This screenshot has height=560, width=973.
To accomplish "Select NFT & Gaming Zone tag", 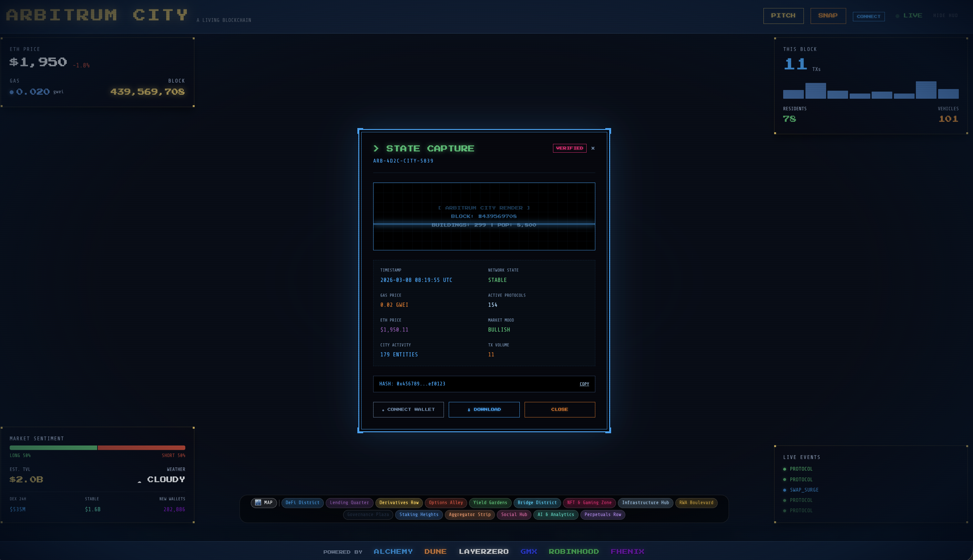I will coord(589,503).
